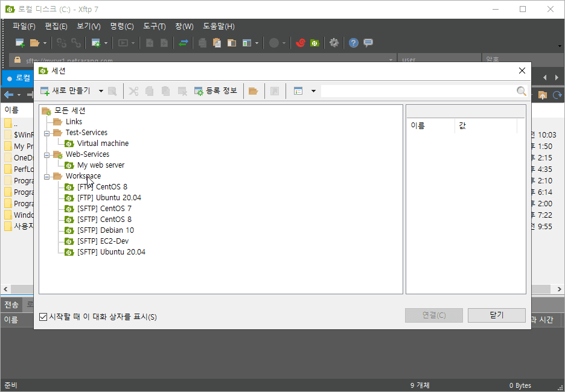Viewport: 565px width, 392px height.
Task: Click the save icon next to New dropdown
Action: [x=112, y=91]
